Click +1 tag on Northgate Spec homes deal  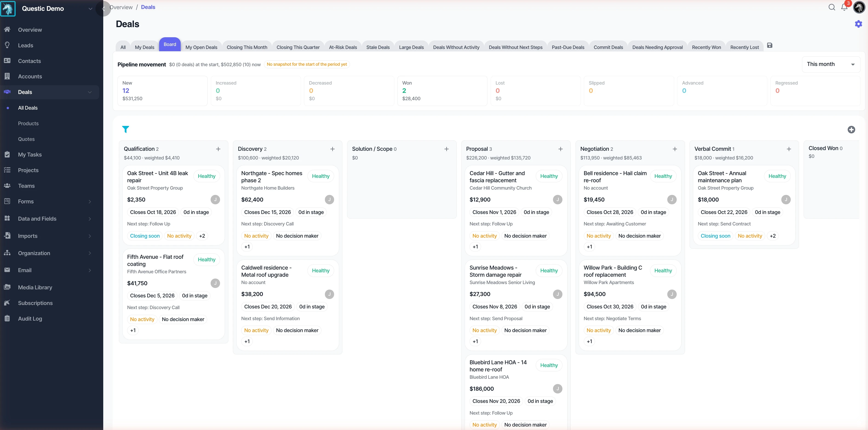coord(247,246)
